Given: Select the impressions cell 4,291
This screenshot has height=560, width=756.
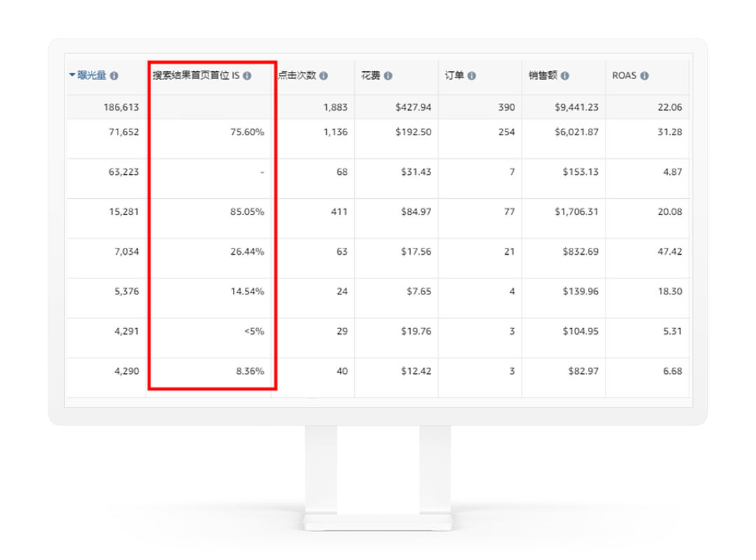Looking at the screenshot, I should coord(127,331).
